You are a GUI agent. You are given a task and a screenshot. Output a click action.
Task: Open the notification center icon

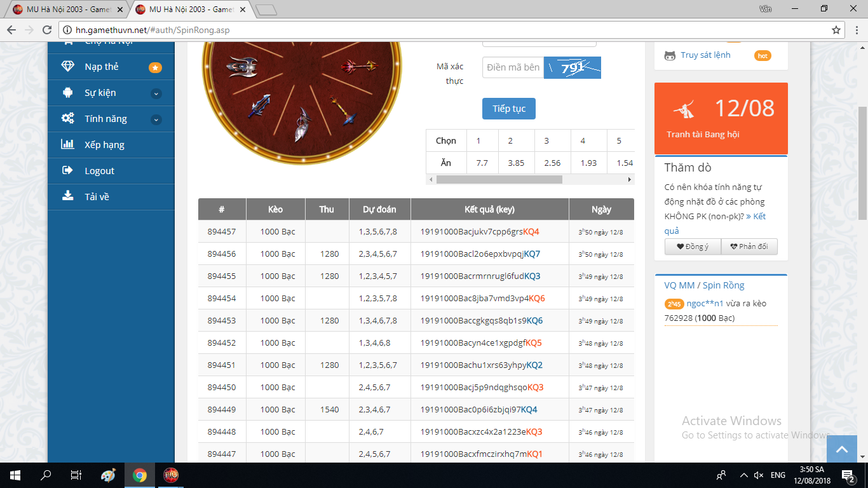tap(848, 475)
